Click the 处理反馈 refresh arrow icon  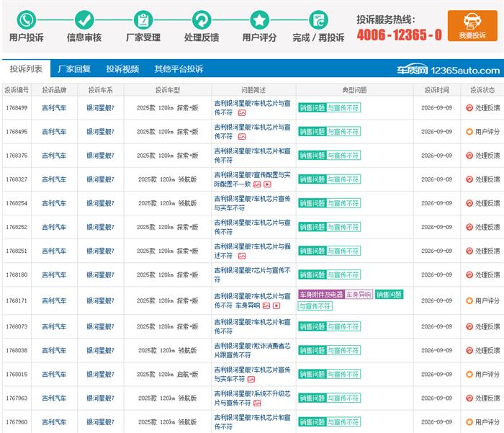pyautogui.click(x=202, y=20)
